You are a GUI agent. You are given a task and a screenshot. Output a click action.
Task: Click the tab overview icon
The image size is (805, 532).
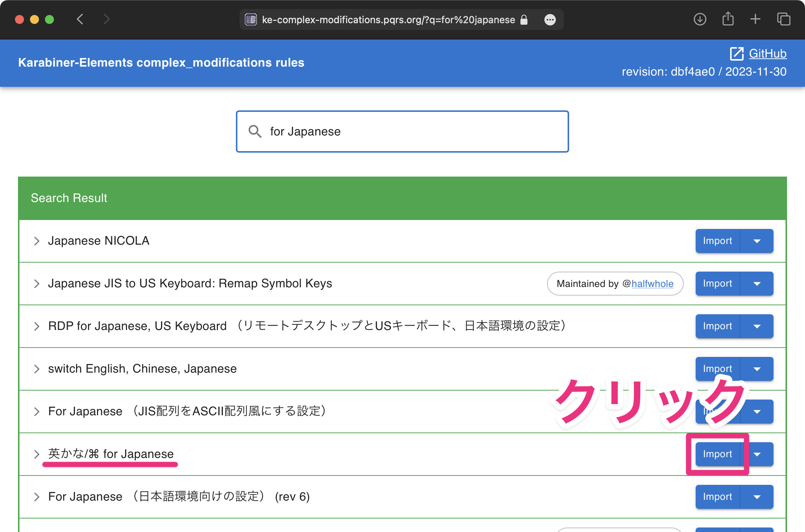(783, 19)
